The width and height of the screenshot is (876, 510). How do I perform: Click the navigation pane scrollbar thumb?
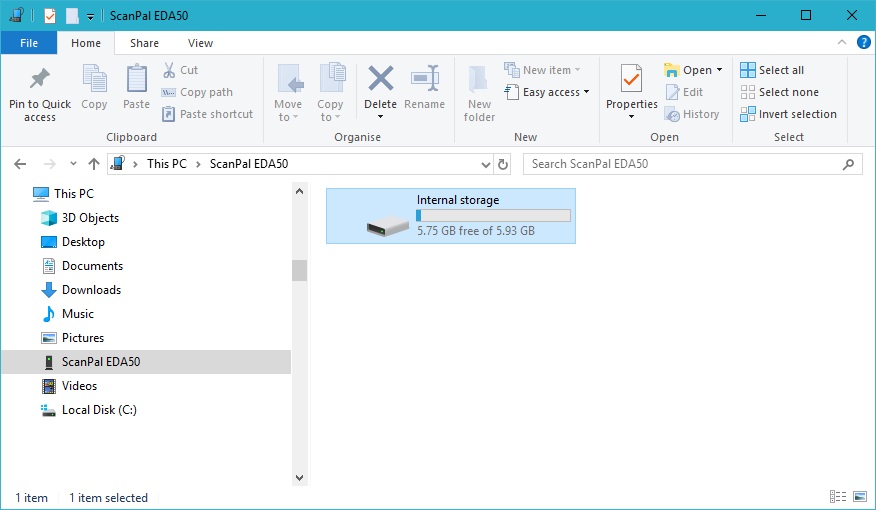(x=299, y=270)
